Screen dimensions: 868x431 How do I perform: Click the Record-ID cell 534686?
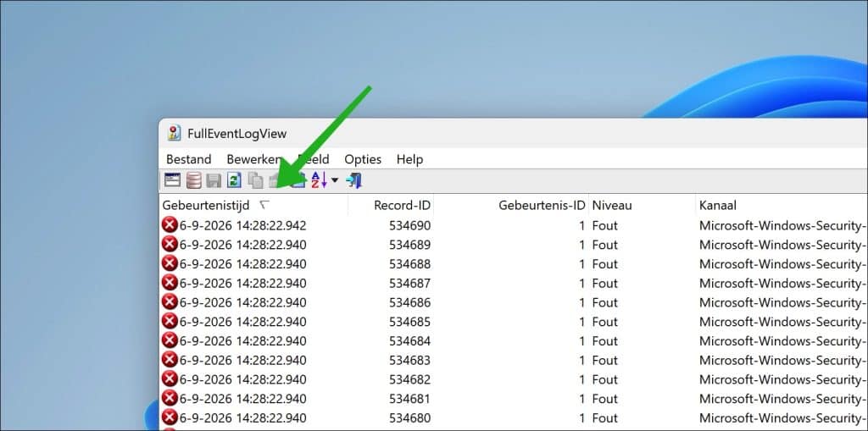[409, 302]
